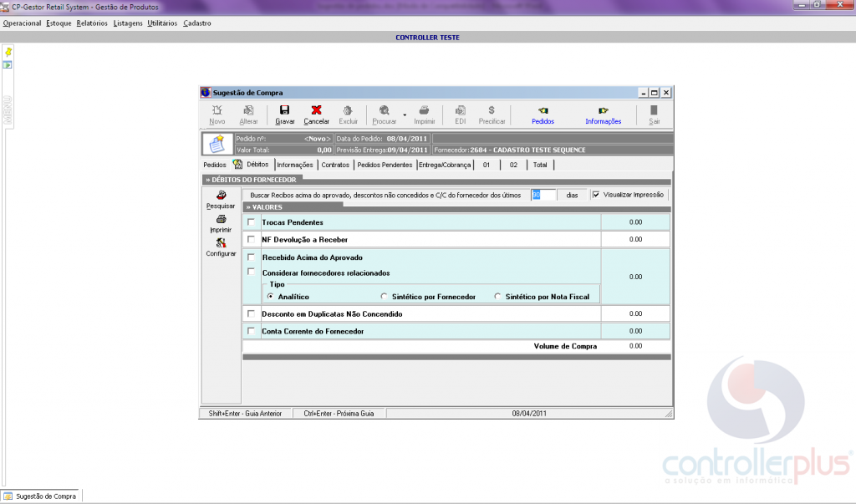
Task: Click the Imprimir printer icon in side panel
Action: coord(221,219)
